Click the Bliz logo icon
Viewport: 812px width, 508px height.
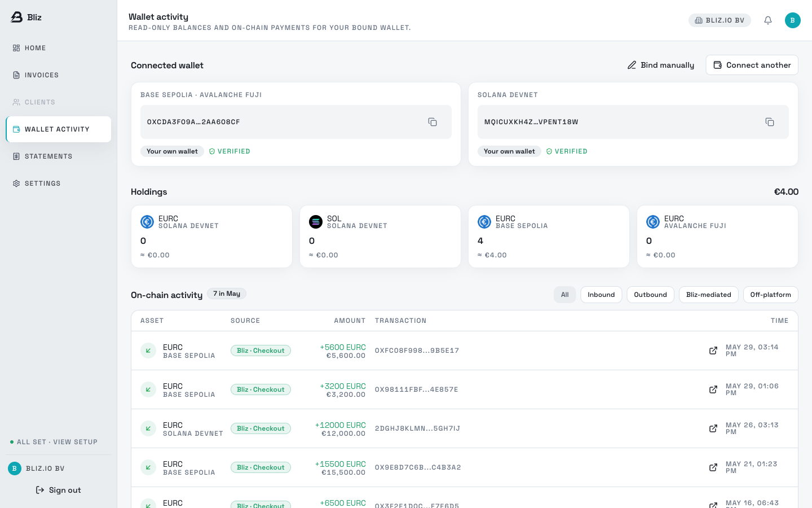[x=17, y=17]
